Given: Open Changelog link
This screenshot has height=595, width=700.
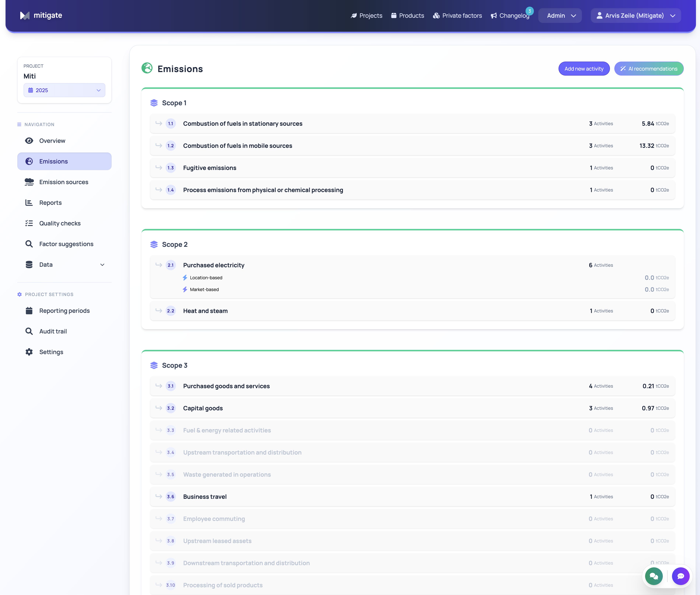Looking at the screenshot, I should coord(510,15).
